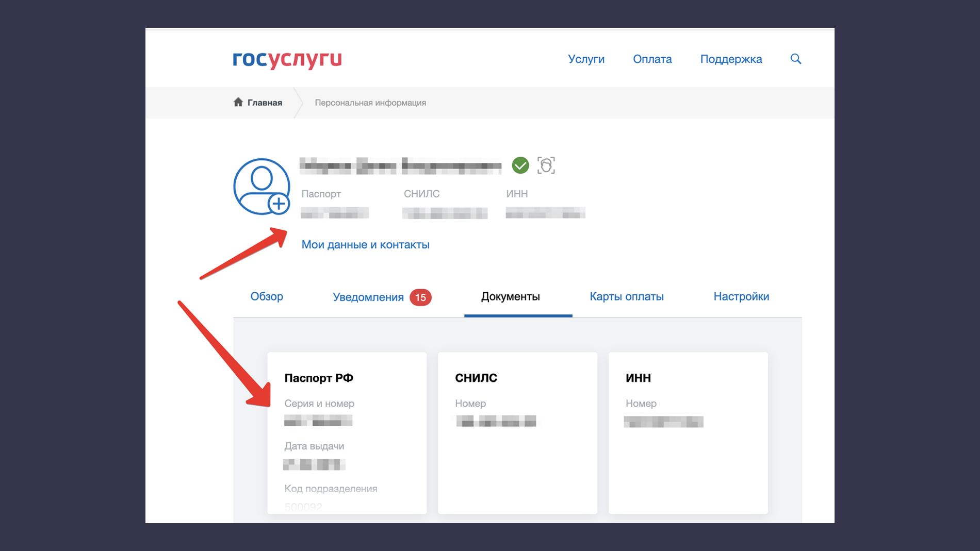Click the red 15 notifications badge
Viewport: 980px width, 551px height.
(x=420, y=297)
